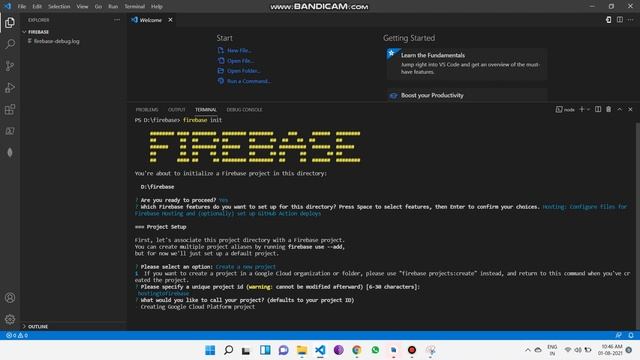Image resolution: width=640 pixels, height=360 pixels.
Task: Open editor more actions ellipsis
Action: pyautogui.click(x=631, y=20)
